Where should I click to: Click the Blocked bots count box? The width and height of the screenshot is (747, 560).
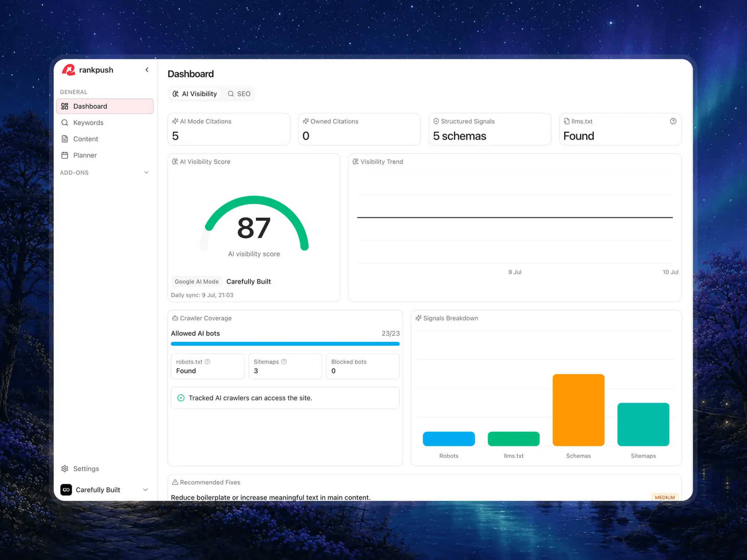tap(363, 366)
